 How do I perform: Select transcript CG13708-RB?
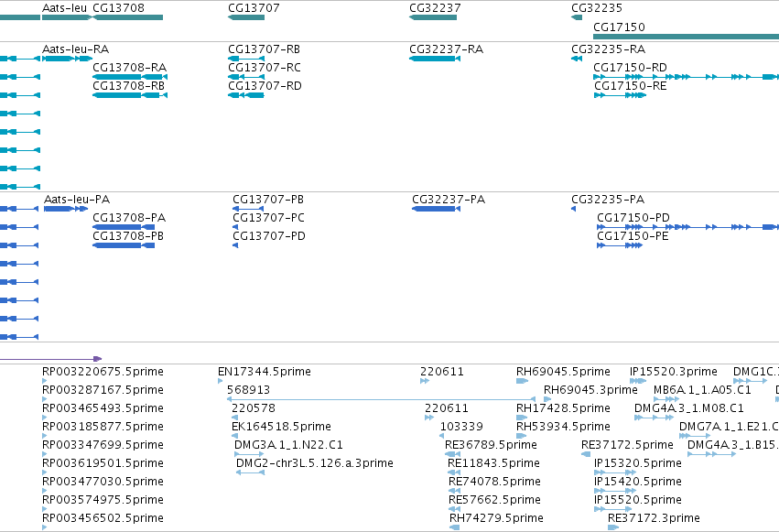(x=130, y=95)
